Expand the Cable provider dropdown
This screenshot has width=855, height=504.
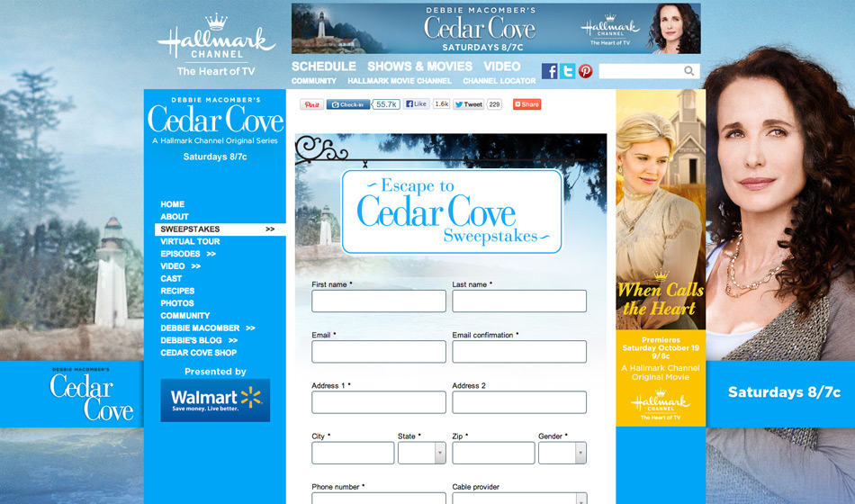click(x=519, y=499)
